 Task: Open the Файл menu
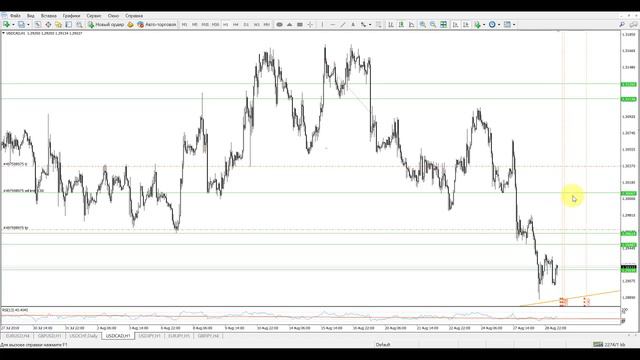coord(15,16)
